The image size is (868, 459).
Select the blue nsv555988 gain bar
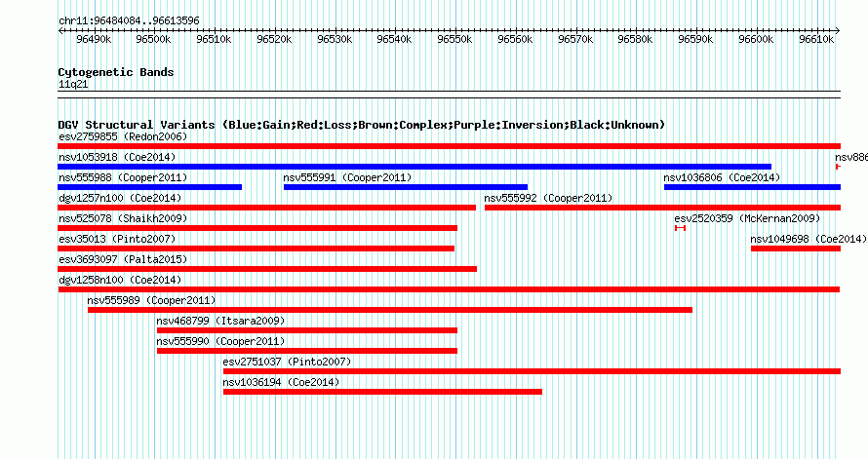point(149,187)
